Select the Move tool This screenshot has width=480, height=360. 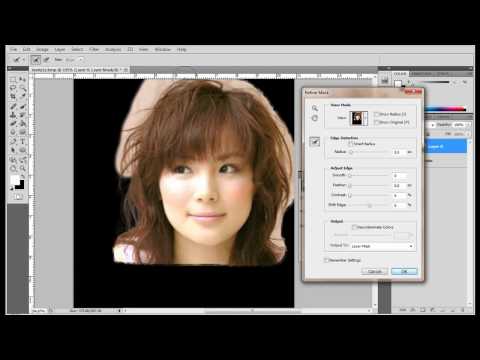[22, 80]
